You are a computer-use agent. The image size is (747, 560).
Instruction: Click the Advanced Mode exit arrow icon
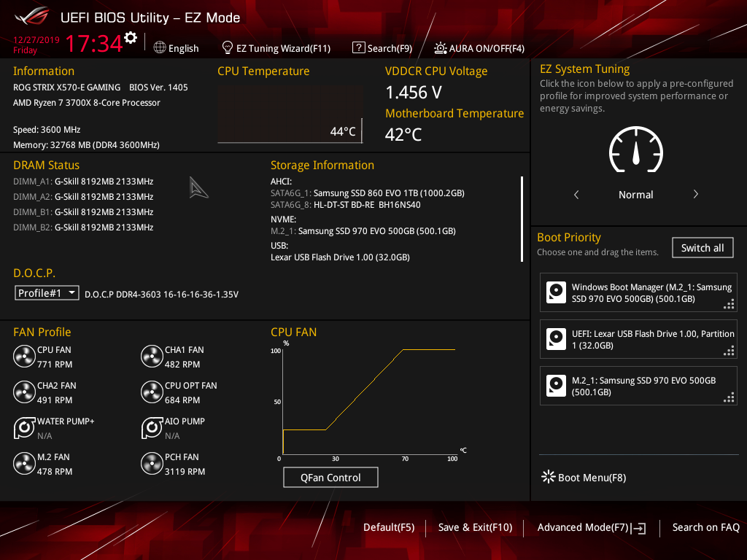(639, 528)
